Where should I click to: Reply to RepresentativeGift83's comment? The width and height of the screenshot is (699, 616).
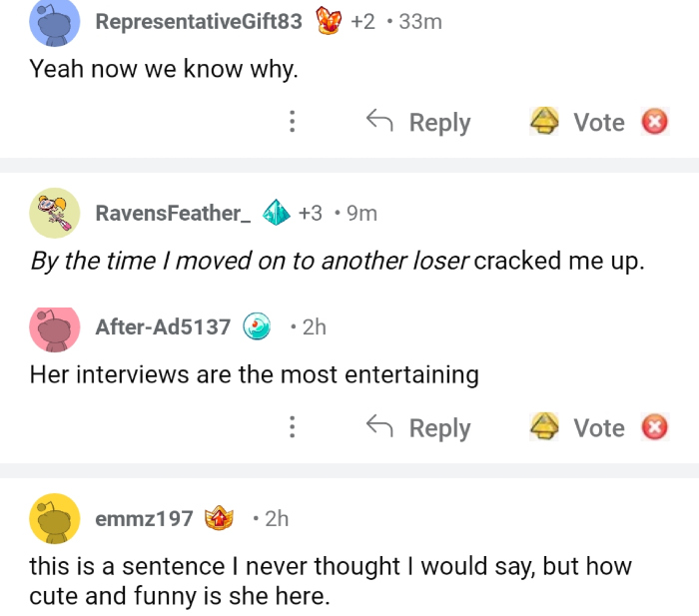point(418,123)
